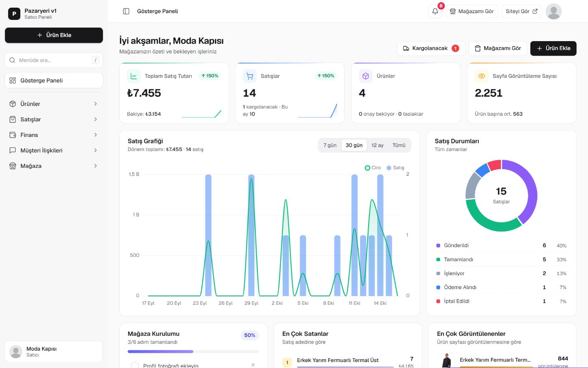The image size is (588, 368).
Task: Click the Satışlar card cart icon
Action: point(250,76)
